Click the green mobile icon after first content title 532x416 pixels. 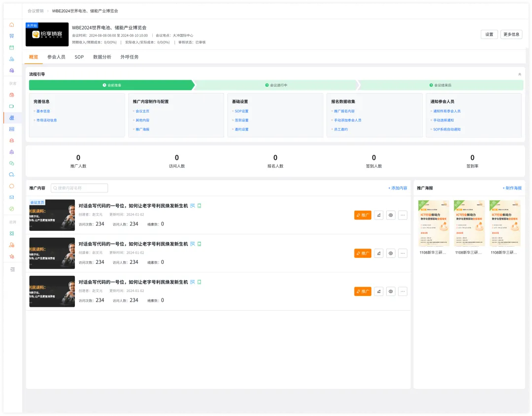click(199, 206)
